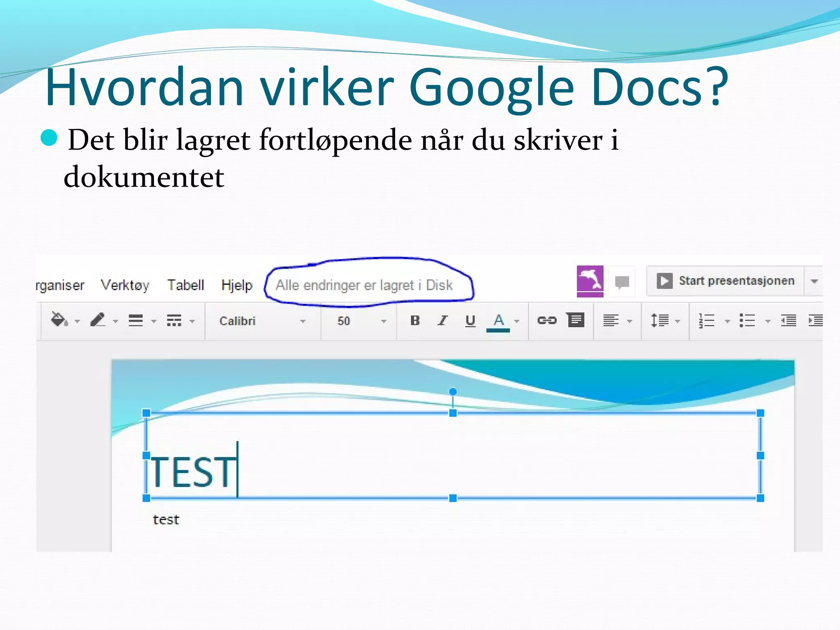This screenshot has width=840, height=630.
Task: Click the insert comment icon in toolbar
Action: [575, 320]
